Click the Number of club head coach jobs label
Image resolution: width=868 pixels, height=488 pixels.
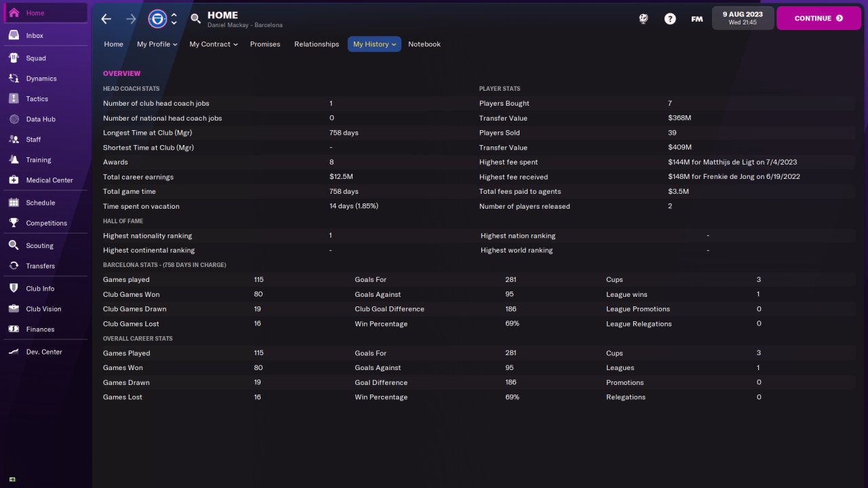tap(156, 104)
